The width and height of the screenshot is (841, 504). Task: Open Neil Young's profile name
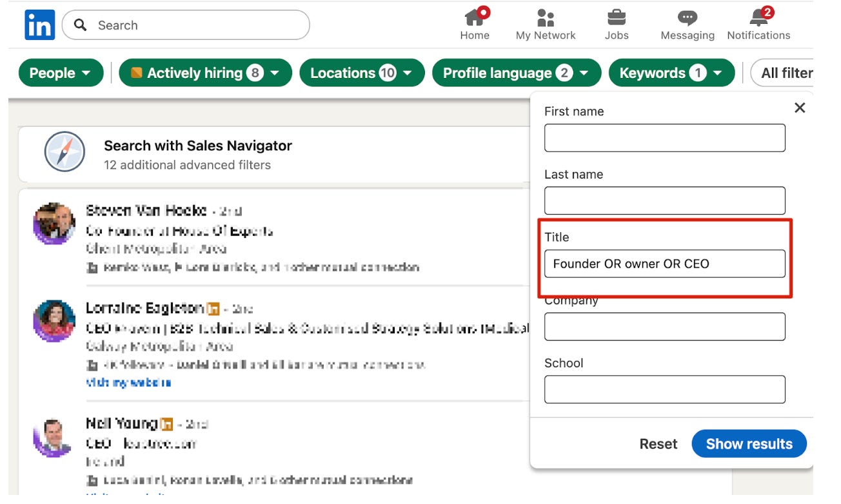click(x=122, y=423)
